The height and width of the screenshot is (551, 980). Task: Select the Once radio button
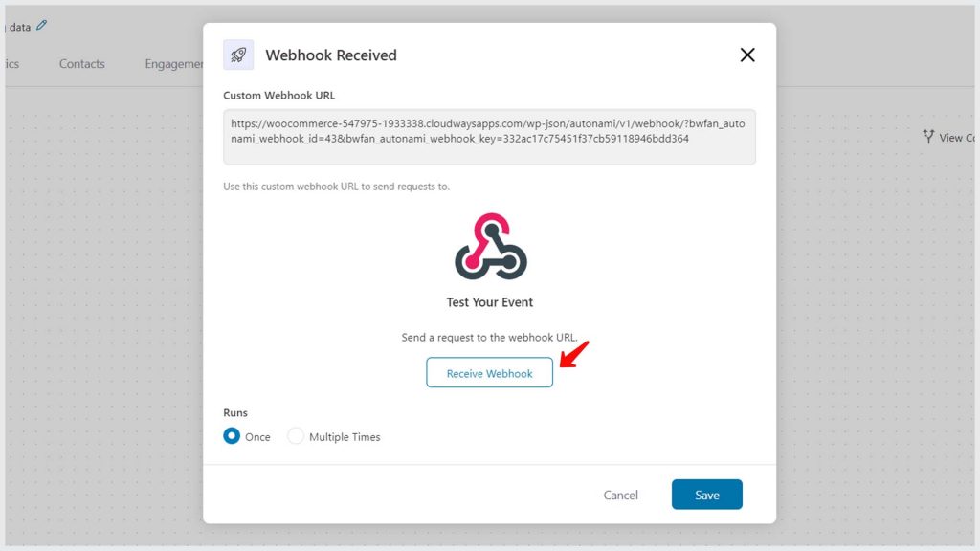(x=232, y=436)
